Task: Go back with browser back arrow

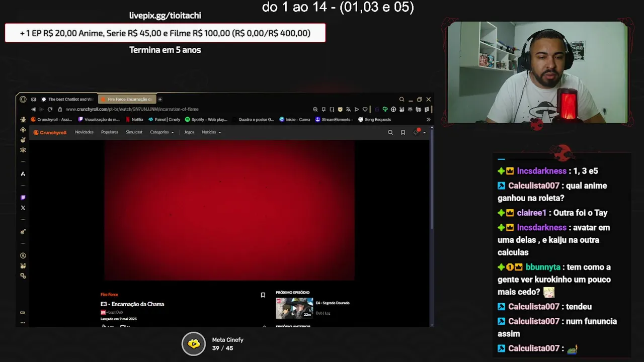Action: pos(34,109)
